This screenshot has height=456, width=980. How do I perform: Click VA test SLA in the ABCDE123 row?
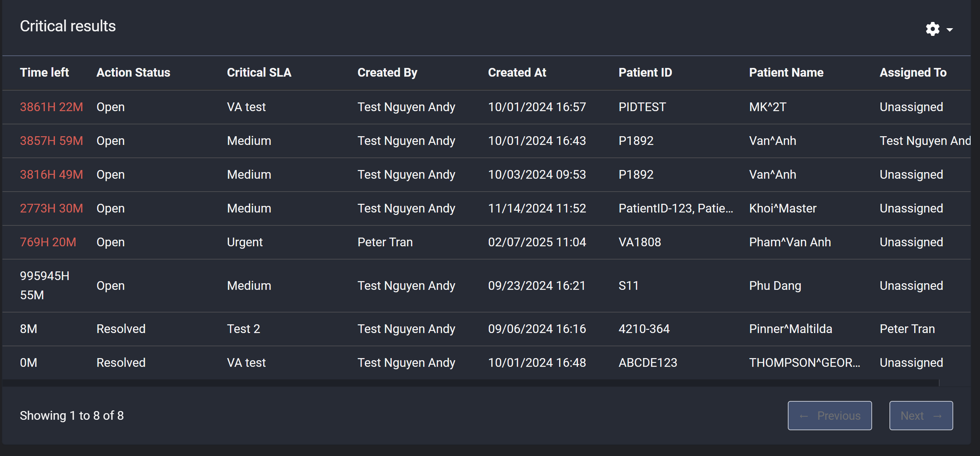point(246,363)
